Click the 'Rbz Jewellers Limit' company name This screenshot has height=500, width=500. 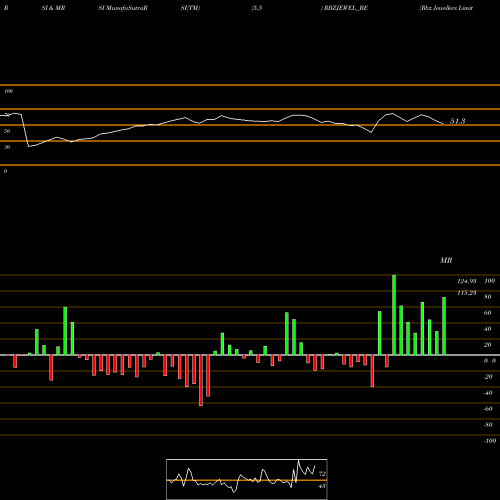446,8
